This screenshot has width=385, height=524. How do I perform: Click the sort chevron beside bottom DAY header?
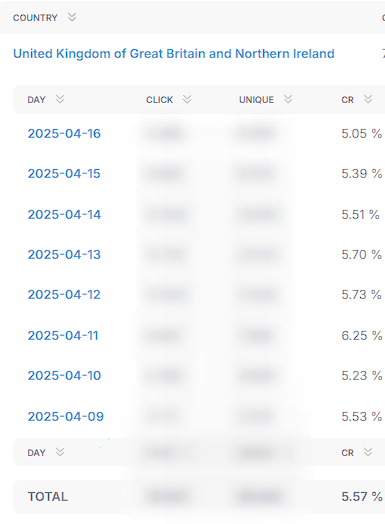pyautogui.click(x=60, y=452)
